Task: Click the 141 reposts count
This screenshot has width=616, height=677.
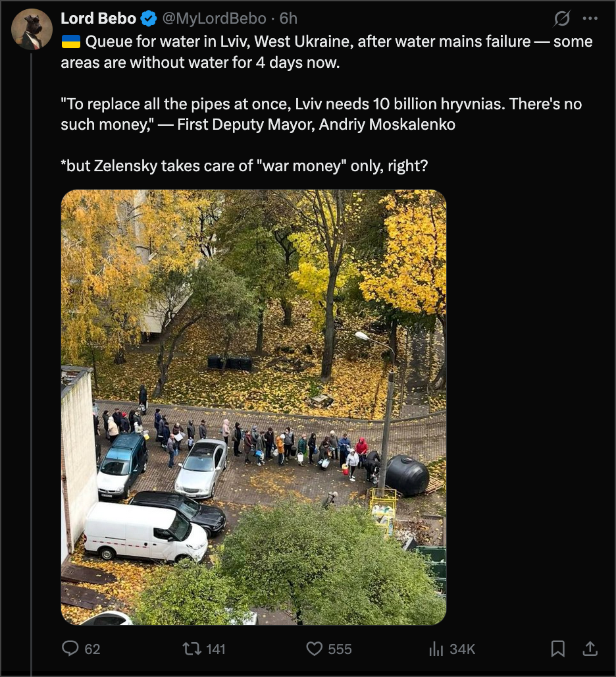Action: pyautogui.click(x=216, y=649)
